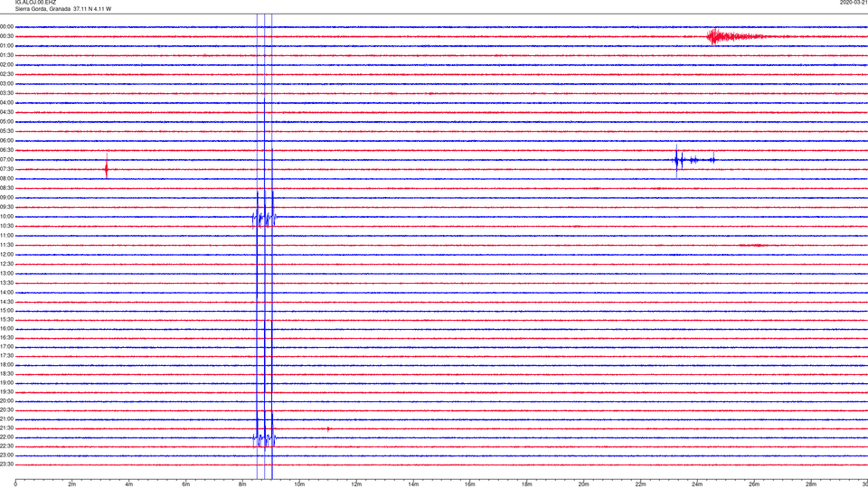Screen dimensions: 868x488
Task: Click the 2m tick label on time axis
Action: point(72,484)
